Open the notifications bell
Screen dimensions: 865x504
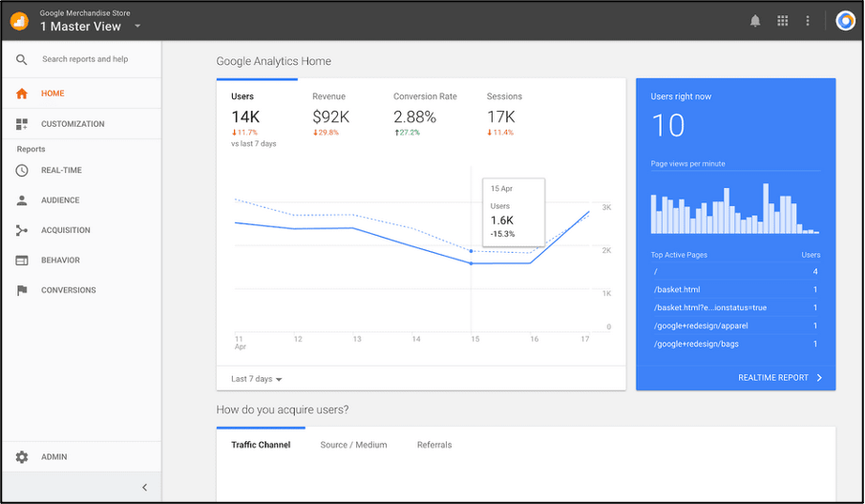coord(755,21)
